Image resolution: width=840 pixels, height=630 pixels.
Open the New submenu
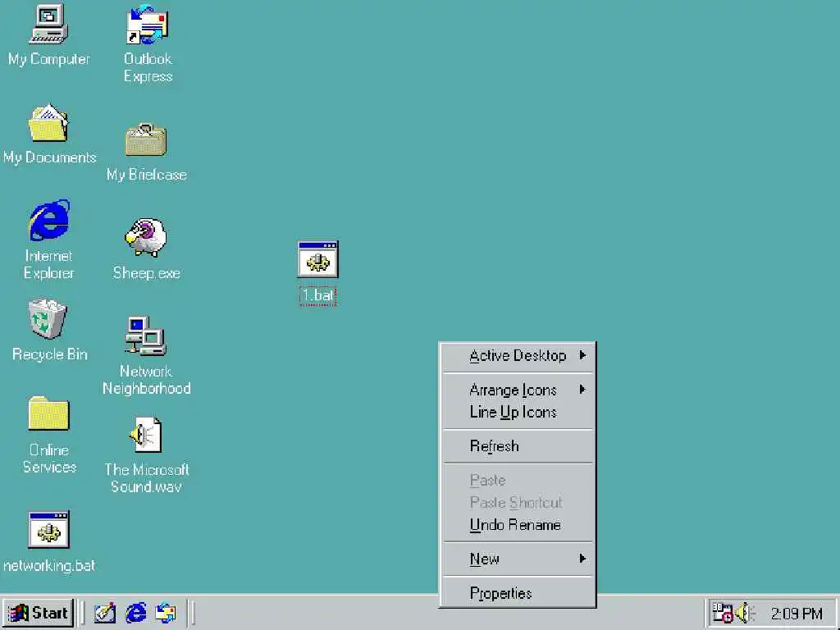[518, 559]
